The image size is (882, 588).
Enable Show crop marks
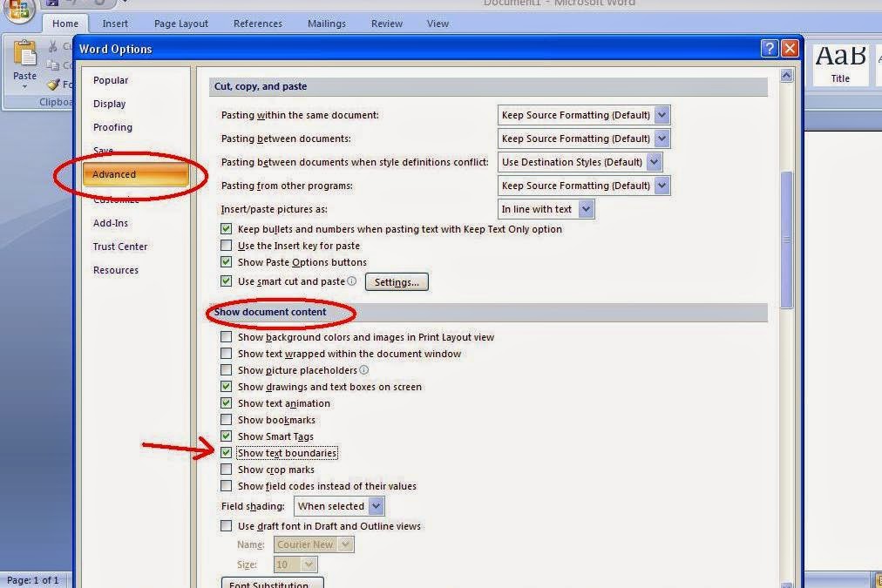point(226,470)
